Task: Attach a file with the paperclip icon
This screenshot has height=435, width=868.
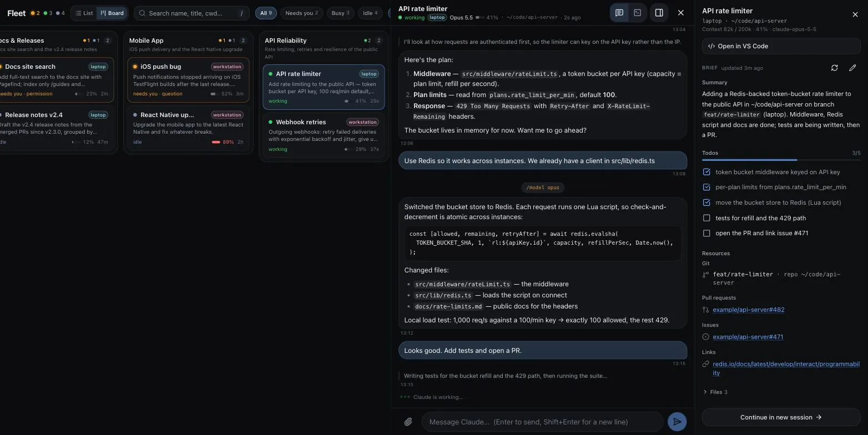Action: 408,422
